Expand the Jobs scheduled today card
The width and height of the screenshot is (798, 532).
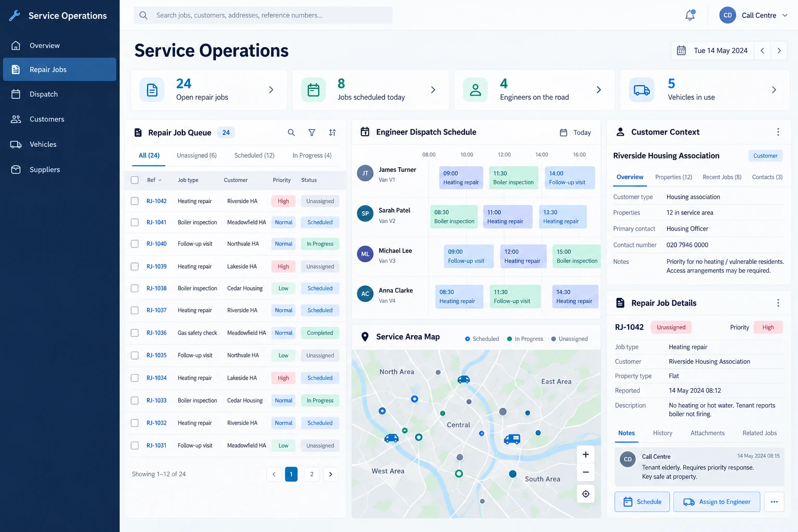pos(433,90)
